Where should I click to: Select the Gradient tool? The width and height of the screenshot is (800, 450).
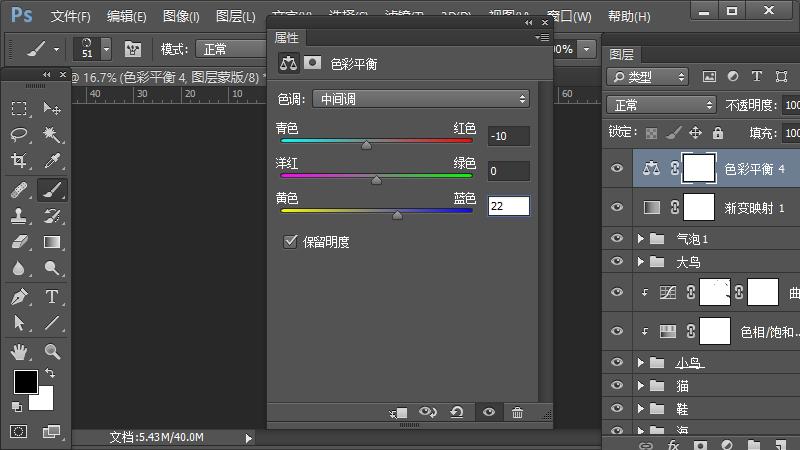coord(52,242)
